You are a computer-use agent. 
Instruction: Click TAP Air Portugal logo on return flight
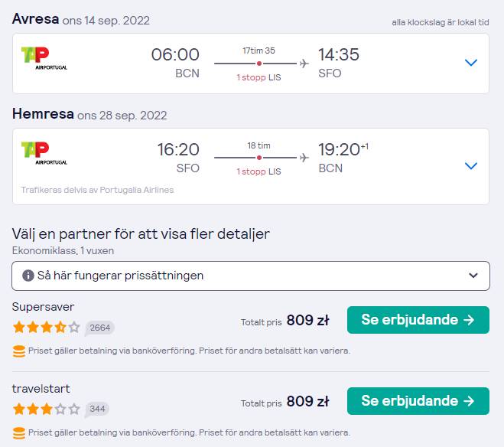(x=44, y=153)
